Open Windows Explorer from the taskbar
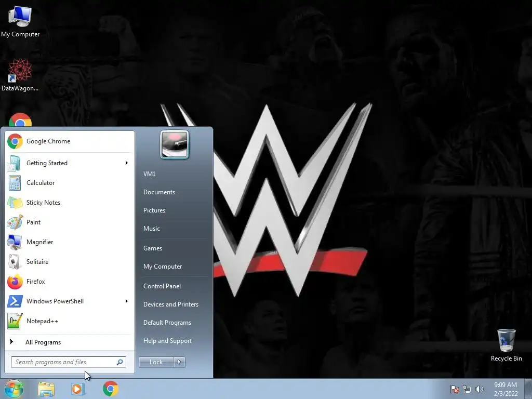Viewport: 532px width, 399px height. [46, 390]
